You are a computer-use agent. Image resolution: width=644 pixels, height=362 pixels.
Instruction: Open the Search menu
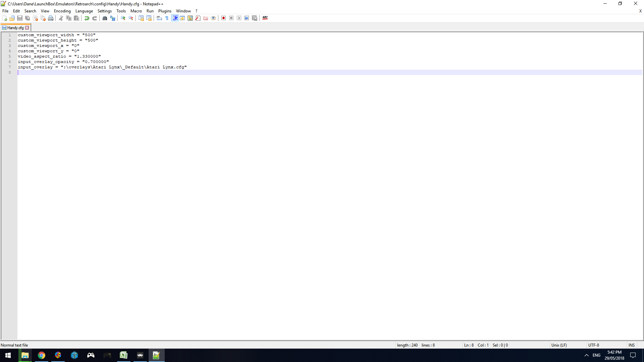tap(30, 11)
